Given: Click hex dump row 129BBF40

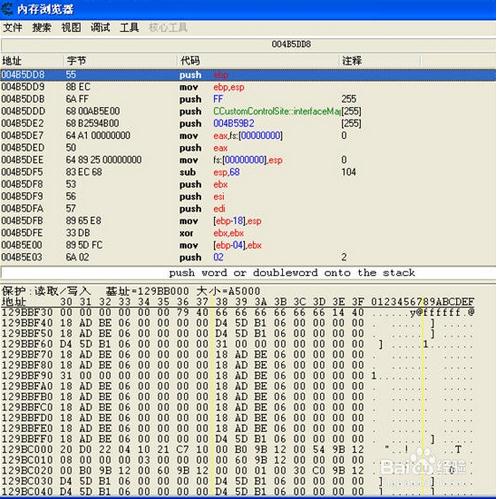Looking at the screenshot, I should click(238, 323).
